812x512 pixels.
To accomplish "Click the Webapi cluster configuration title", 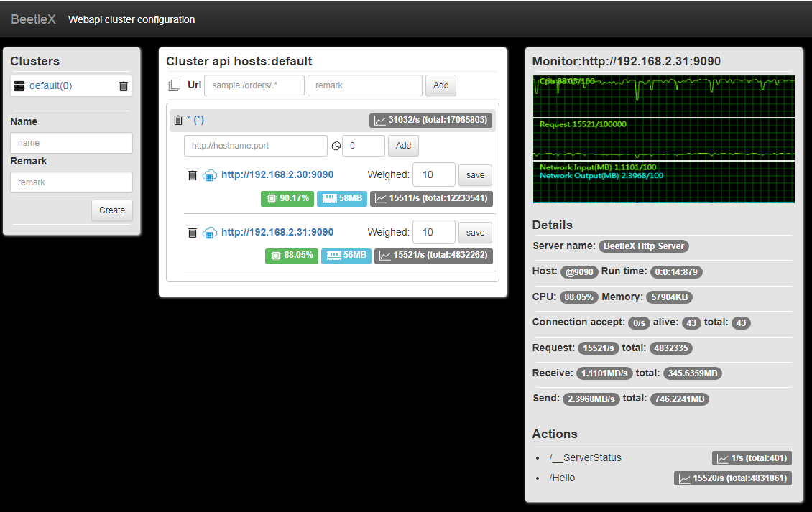I will [x=132, y=19].
